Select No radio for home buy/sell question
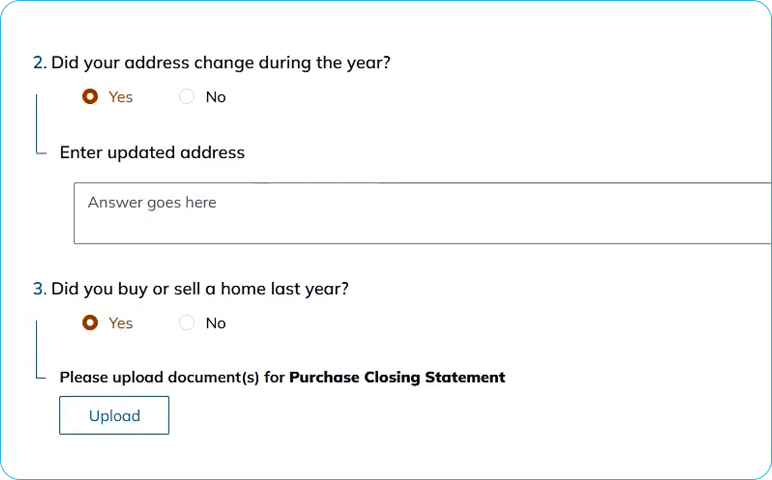This screenshot has width=772, height=480. 186,323
